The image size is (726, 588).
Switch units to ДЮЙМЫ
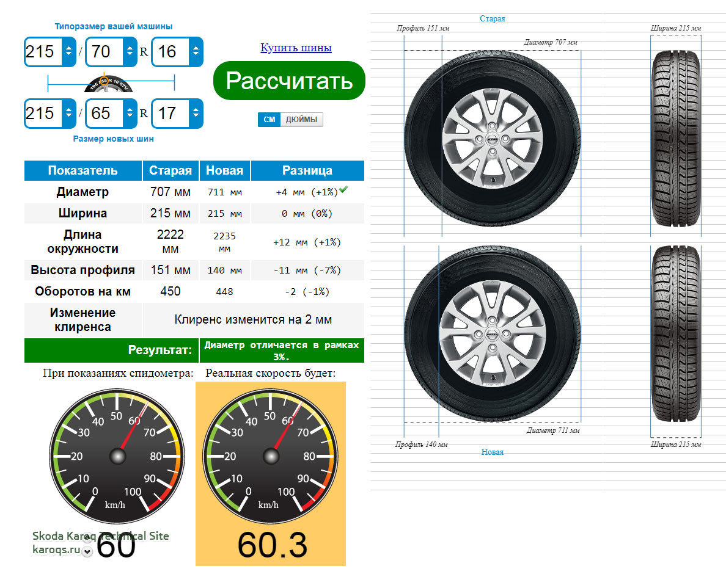pos(301,120)
